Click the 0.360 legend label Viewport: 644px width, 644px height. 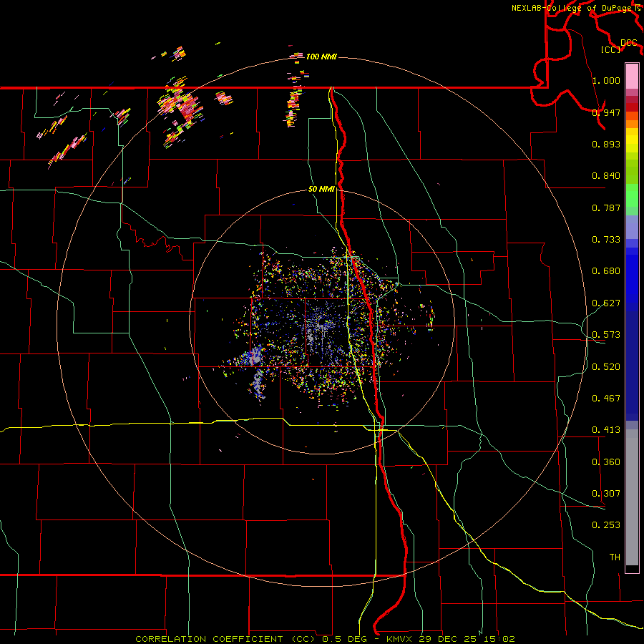[x=606, y=462]
